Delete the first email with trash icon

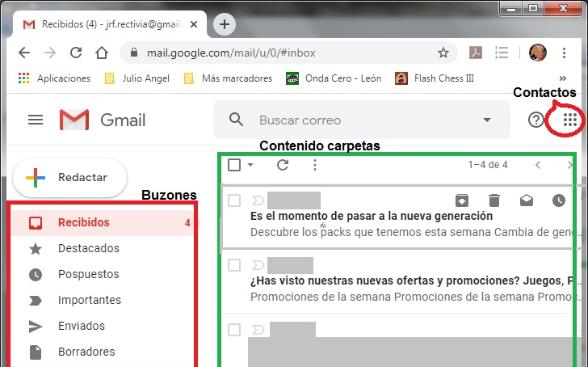coord(494,200)
